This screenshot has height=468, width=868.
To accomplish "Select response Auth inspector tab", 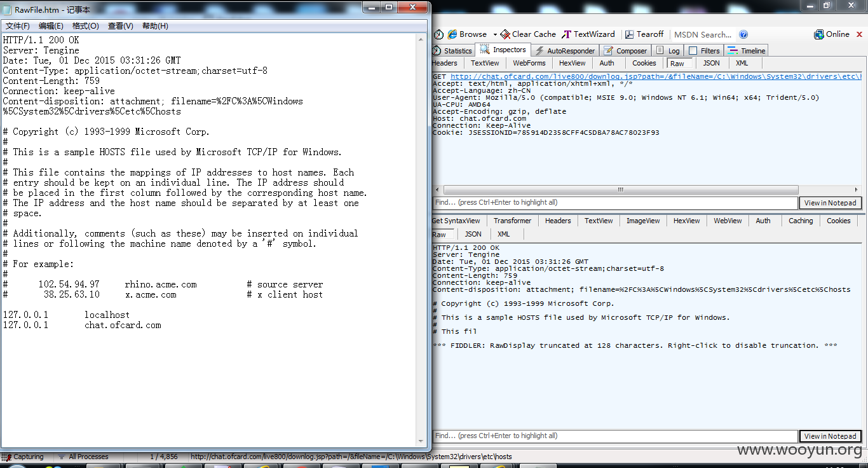I will click(763, 221).
